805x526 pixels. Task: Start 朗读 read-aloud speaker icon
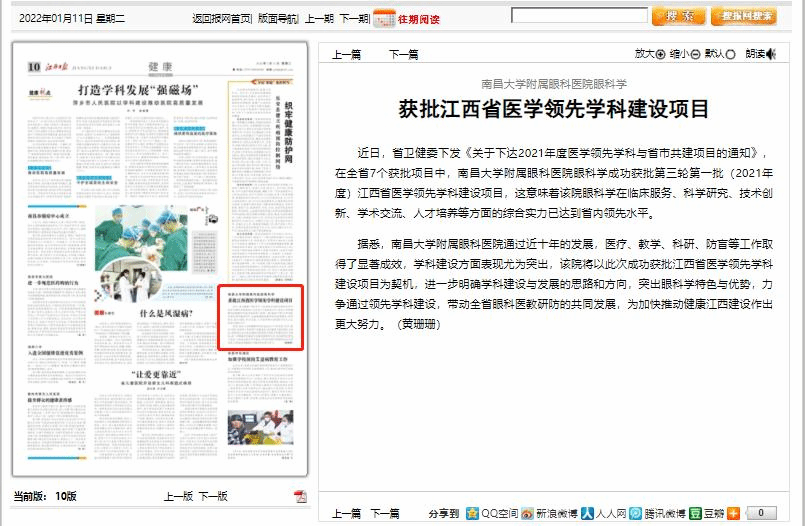coord(771,54)
